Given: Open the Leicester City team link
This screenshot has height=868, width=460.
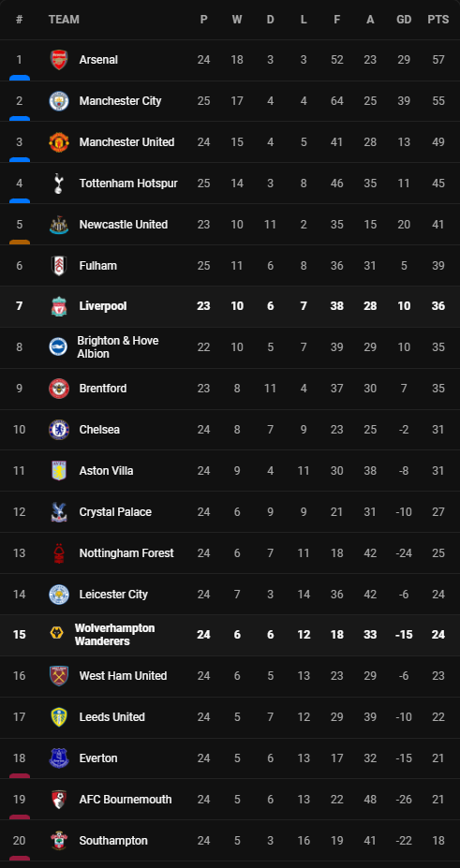Looking at the screenshot, I should [x=113, y=595].
